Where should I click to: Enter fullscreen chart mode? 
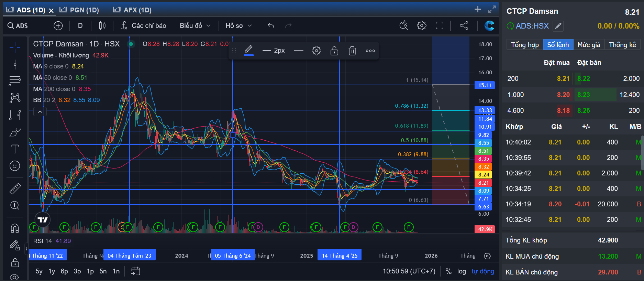pos(440,25)
